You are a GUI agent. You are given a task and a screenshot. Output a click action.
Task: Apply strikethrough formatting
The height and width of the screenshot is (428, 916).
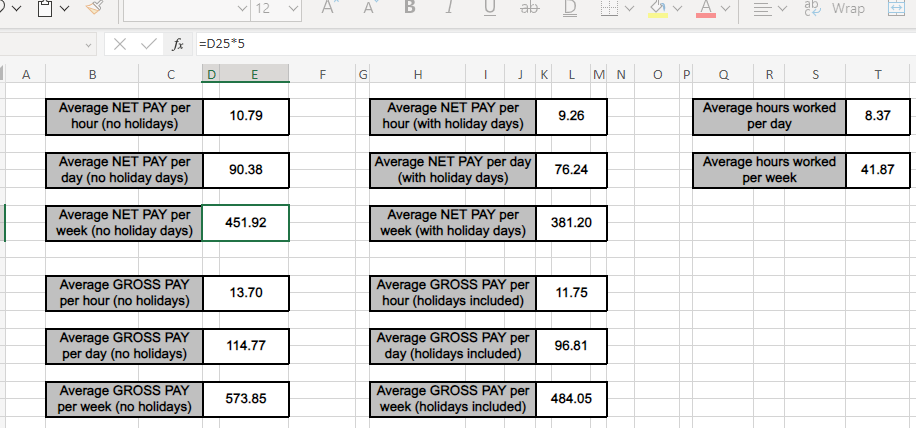(530, 9)
